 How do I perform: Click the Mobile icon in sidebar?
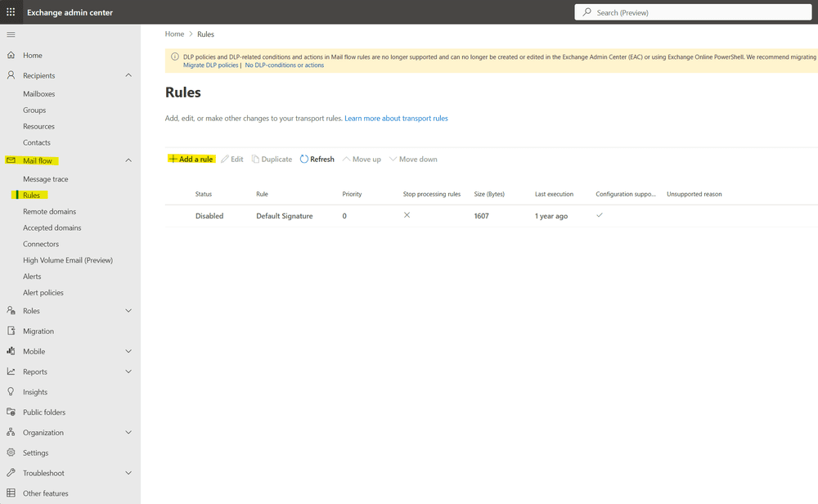tap(11, 351)
